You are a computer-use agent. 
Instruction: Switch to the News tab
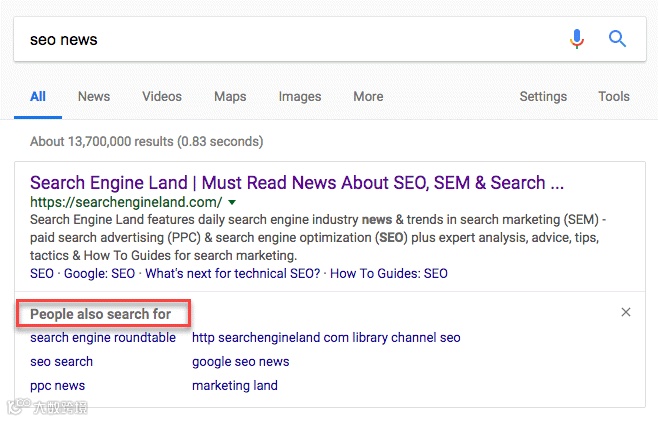click(94, 97)
